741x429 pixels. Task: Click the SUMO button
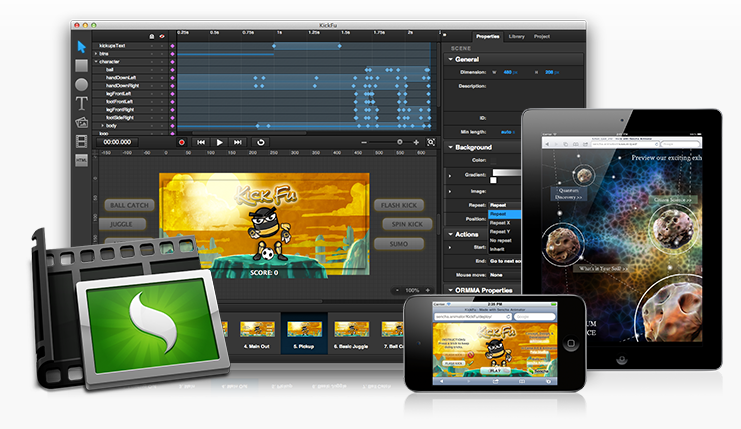click(x=398, y=244)
